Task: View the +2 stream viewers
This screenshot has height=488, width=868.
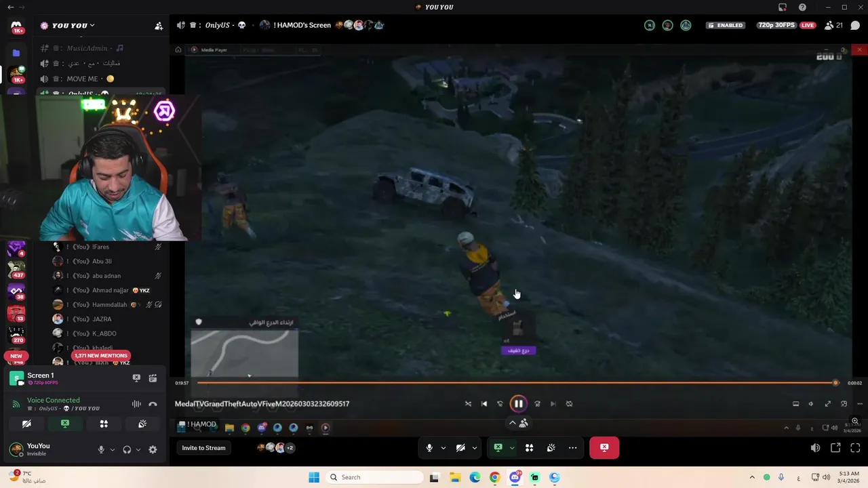Action: [290, 447]
